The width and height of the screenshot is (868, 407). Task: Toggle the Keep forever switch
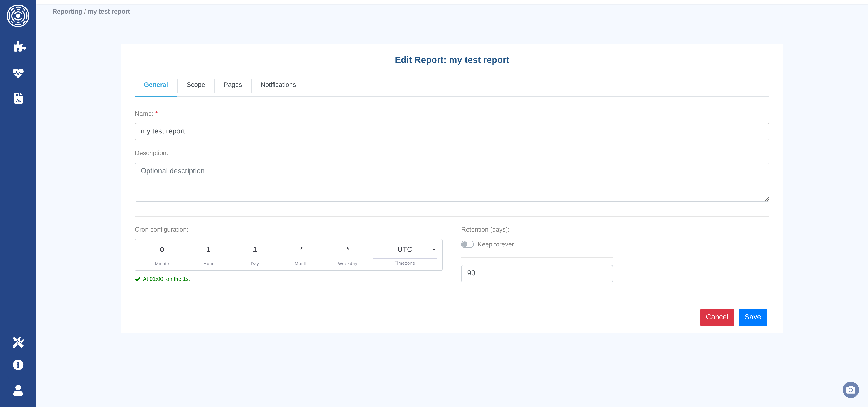click(x=467, y=244)
